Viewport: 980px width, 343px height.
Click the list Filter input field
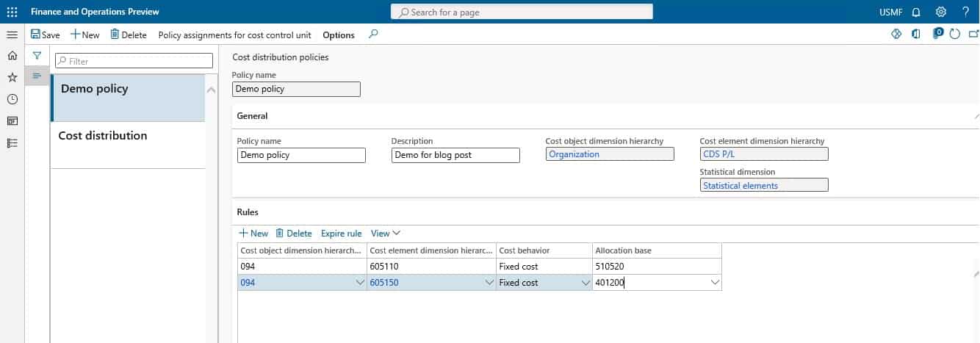(134, 61)
